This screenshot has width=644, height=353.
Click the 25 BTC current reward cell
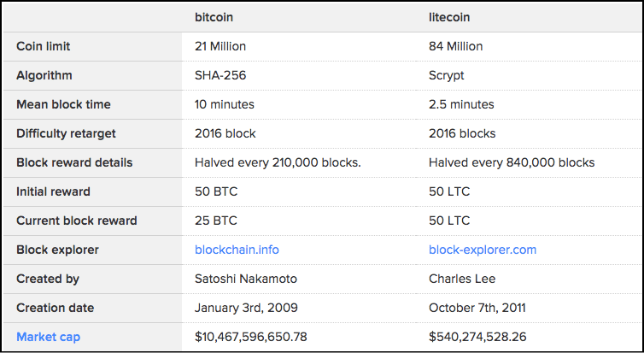(215, 221)
